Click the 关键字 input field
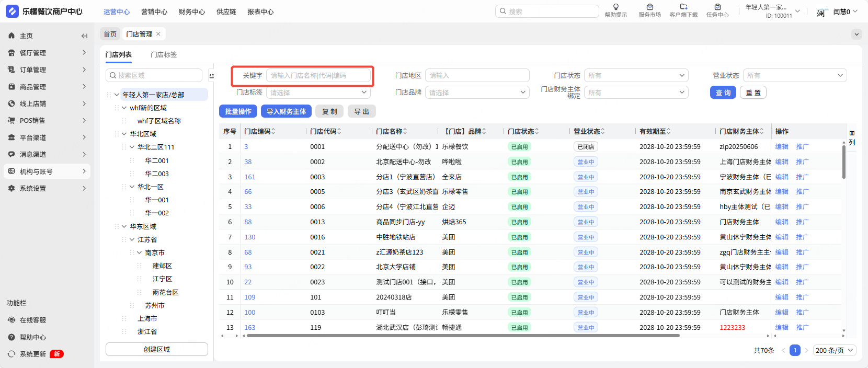 318,76
